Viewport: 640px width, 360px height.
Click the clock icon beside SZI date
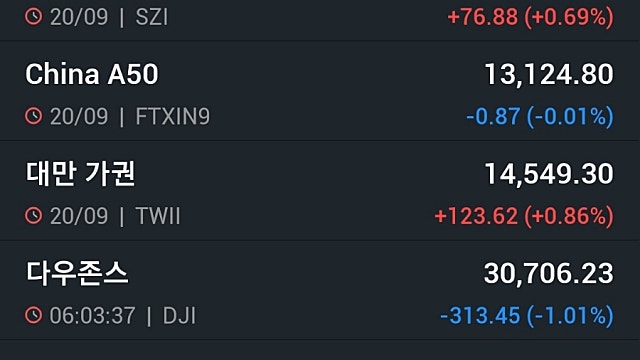[33, 17]
